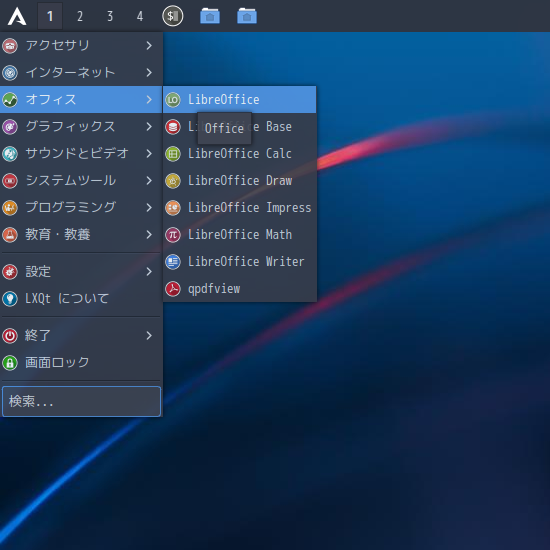This screenshot has height=550, width=550.
Task: Open the 教育・教養 submenu arrow
Action: pos(149,235)
